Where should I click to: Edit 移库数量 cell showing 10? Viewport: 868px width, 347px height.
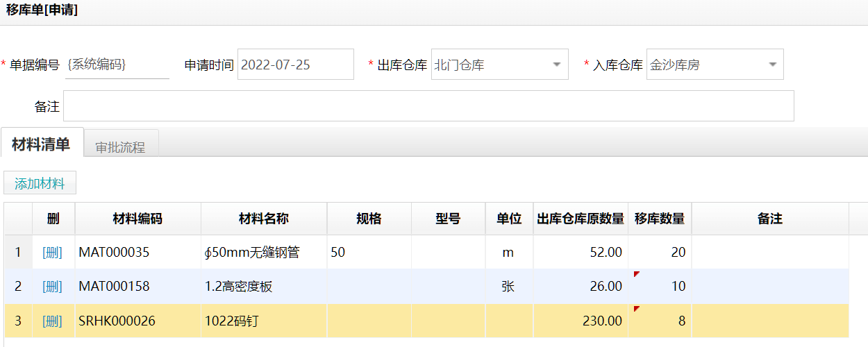click(659, 287)
